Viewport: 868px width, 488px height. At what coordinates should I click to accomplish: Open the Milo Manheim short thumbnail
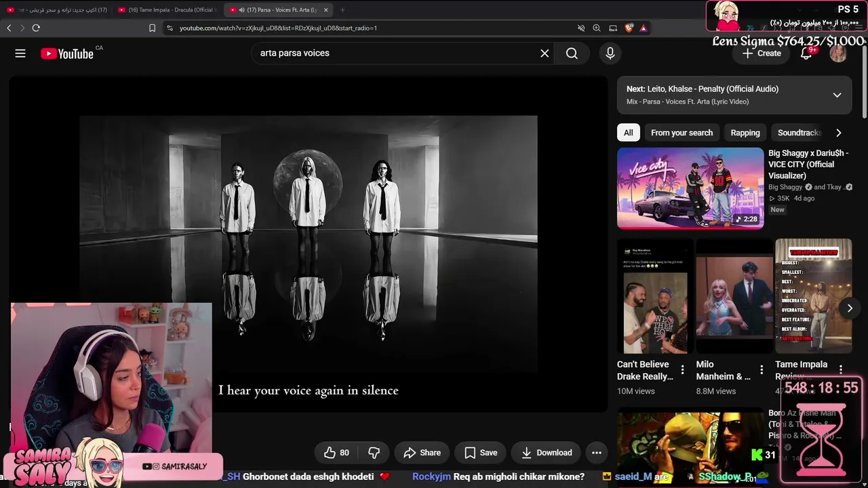734,296
